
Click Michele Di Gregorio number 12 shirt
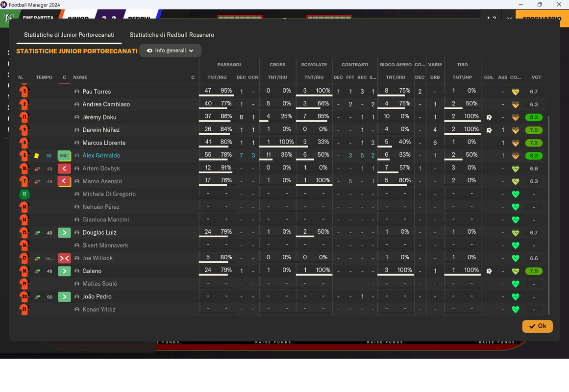pos(25,194)
